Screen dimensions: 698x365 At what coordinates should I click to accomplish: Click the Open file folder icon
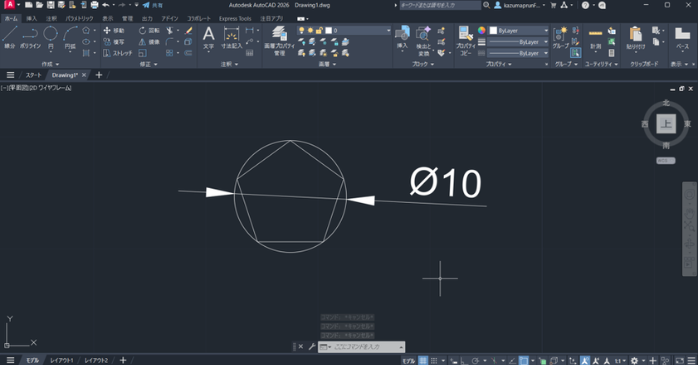pyautogui.click(x=40, y=5)
